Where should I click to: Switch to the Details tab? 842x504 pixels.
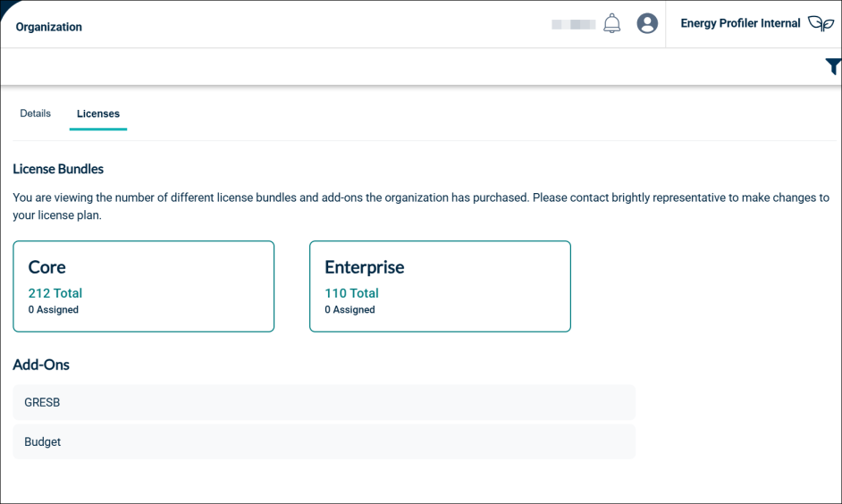click(x=36, y=113)
